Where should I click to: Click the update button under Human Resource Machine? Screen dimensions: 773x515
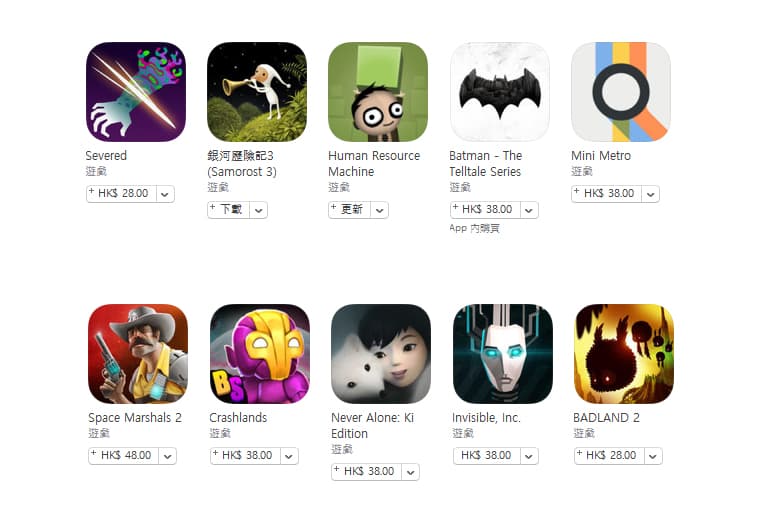tap(350, 210)
